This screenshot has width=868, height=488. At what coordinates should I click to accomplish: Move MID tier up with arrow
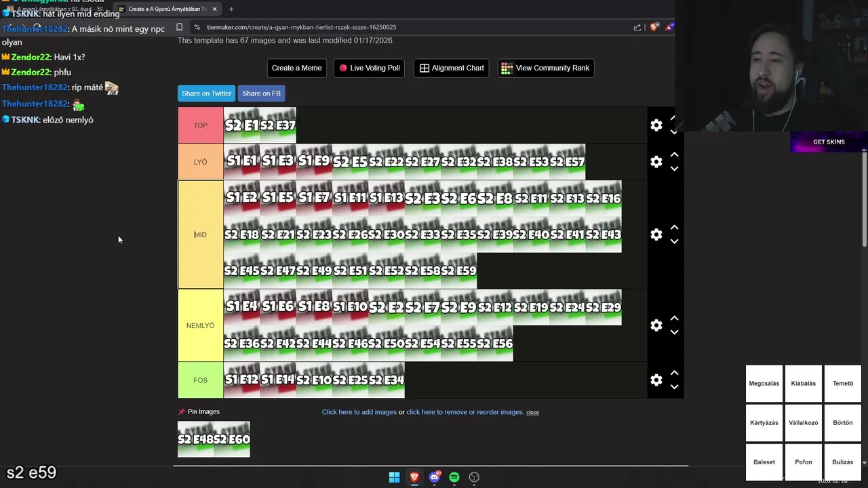click(x=674, y=227)
